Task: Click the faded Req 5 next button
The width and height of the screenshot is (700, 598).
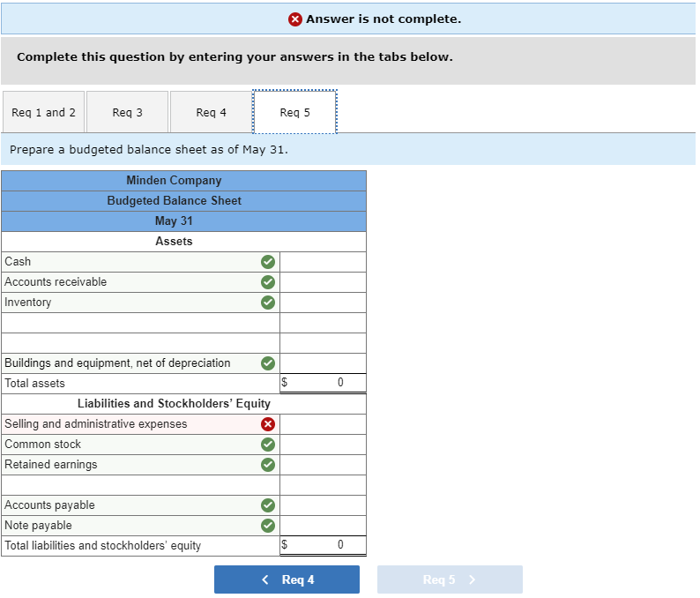Action: 450,579
